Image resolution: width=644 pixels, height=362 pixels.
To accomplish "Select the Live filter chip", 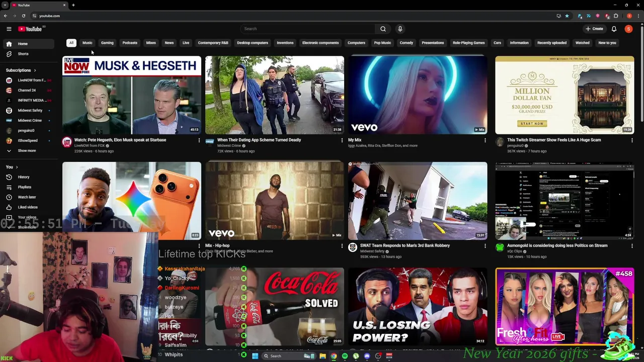I will [x=186, y=43].
